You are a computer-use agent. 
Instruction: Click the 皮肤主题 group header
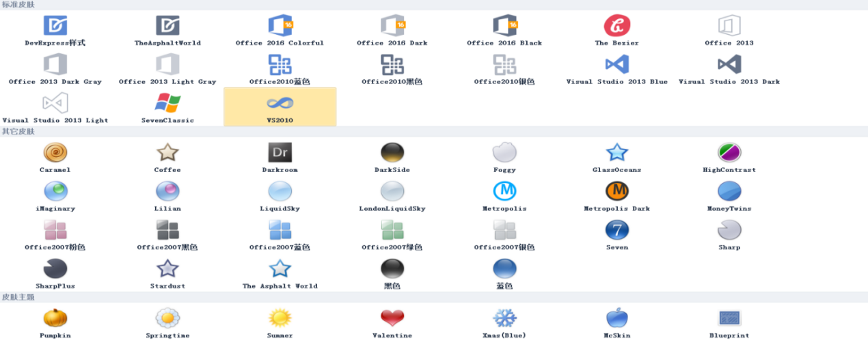click(18, 297)
